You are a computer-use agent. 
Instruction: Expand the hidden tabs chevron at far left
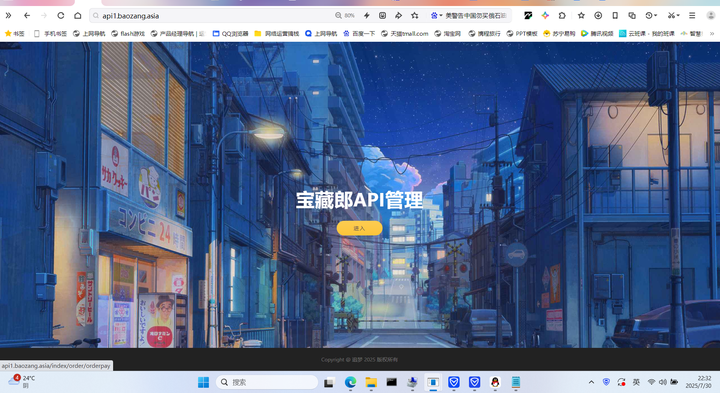click(x=8, y=16)
